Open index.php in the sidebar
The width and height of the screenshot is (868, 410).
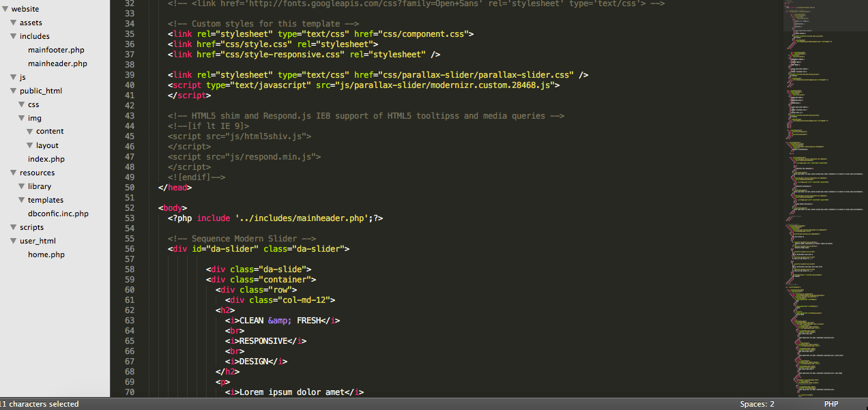[x=46, y=159]
